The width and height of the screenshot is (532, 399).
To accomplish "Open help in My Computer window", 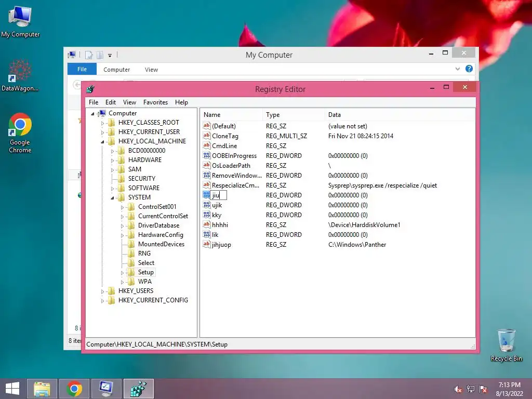I will 469,69.
